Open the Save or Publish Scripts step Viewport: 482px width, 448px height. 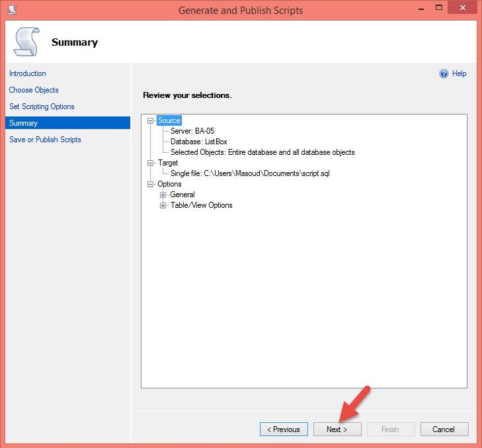coord(45,140)
